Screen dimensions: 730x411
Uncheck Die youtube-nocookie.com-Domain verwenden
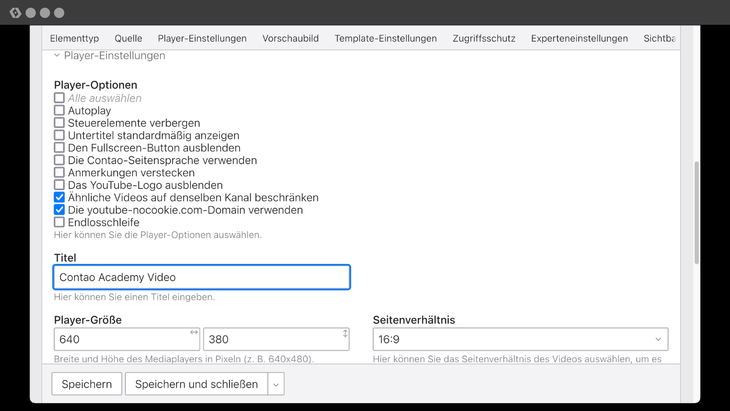60,210
